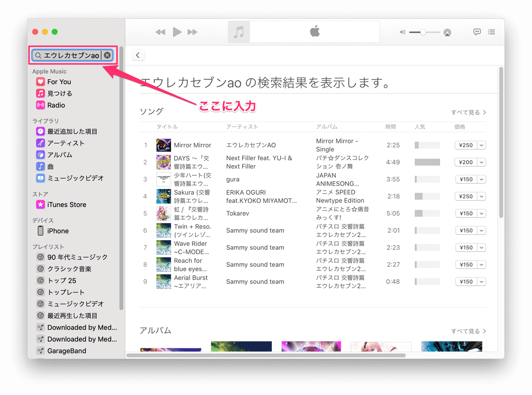532x395 pixels.
Task: Select 曲 in library sidebar
Action: tap(51, 166)
